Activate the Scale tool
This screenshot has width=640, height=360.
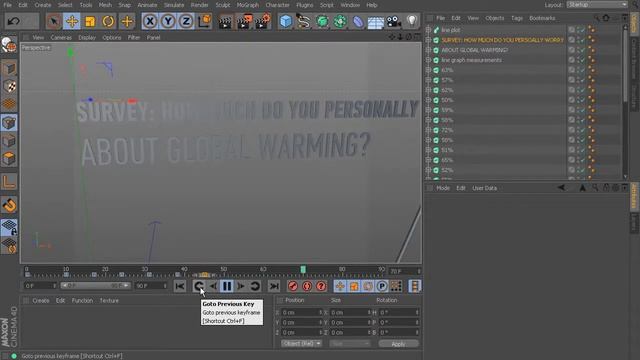pyautogui.click(x=90, y=21)
